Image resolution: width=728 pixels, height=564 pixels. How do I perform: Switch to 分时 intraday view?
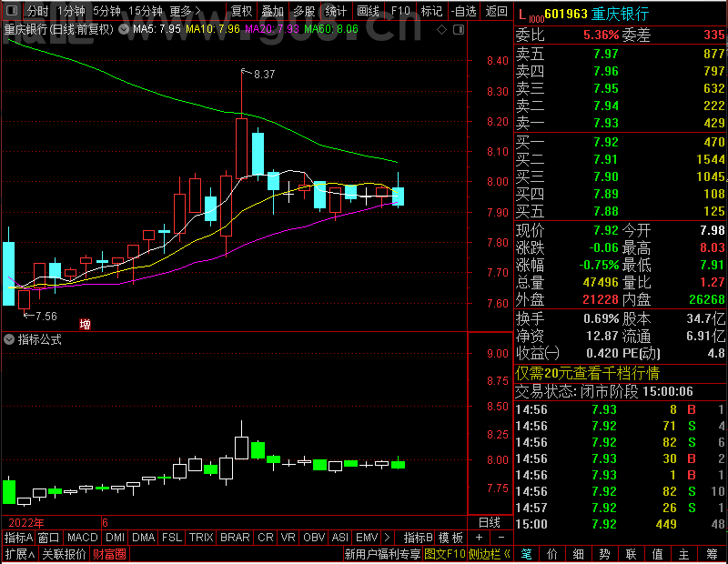[37, 11]
